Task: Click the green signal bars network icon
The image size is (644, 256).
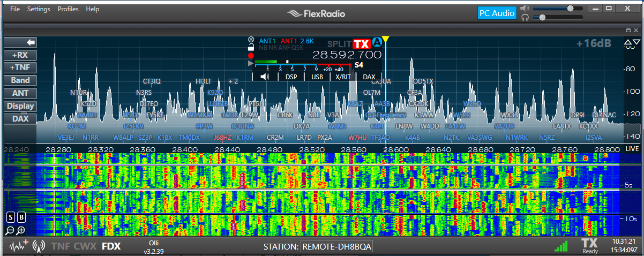Action: pyautogui.click(x=560, y=246)
